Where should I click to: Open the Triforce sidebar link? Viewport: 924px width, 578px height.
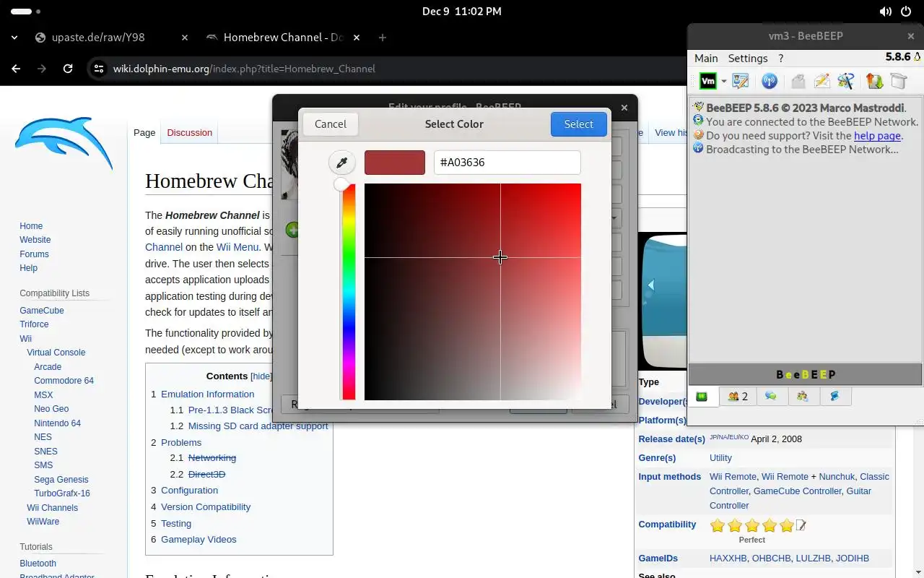(x=34, y=324)
